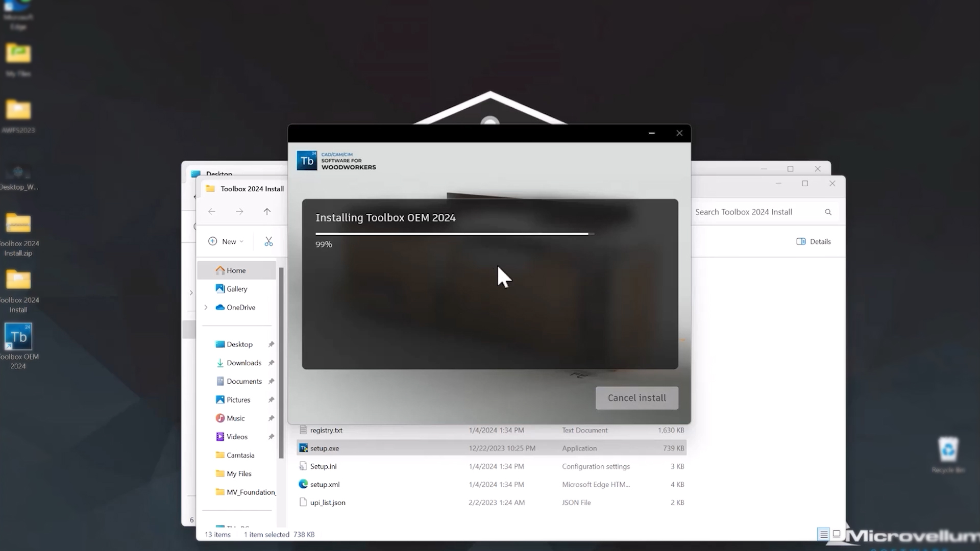The width and height of the screenshot is (980, 551).
Task: Cancel the Toolbox OEM 2024 installation
Action: pyautogui.click(x=636, y=398)
